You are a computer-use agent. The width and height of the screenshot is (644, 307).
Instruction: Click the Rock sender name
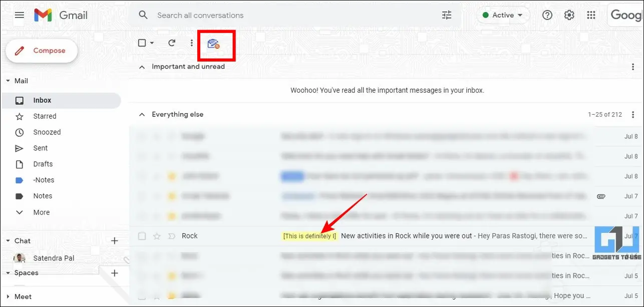point(190,236)
